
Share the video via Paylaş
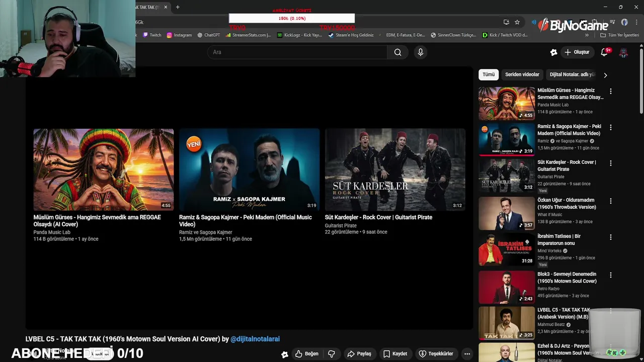(359, 354)
